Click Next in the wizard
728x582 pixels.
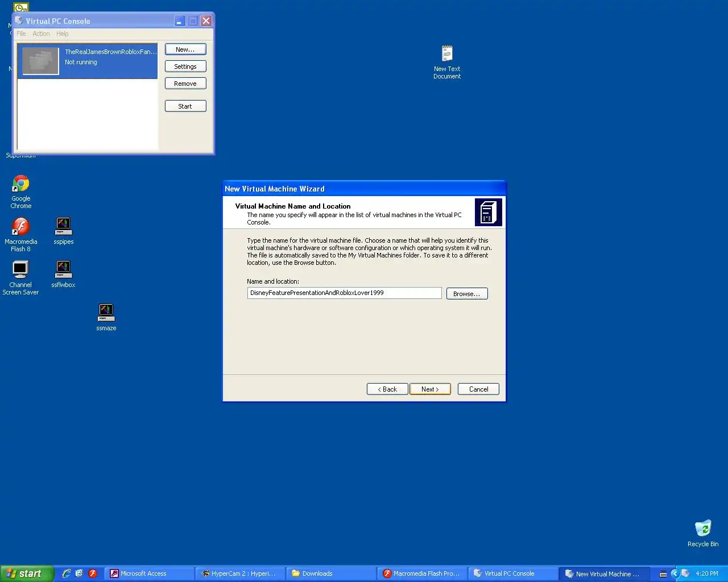(x=430, y=389)
